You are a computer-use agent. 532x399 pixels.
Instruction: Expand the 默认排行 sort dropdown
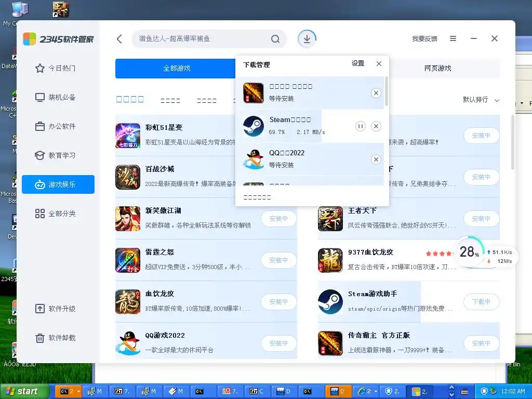point(481,100)
